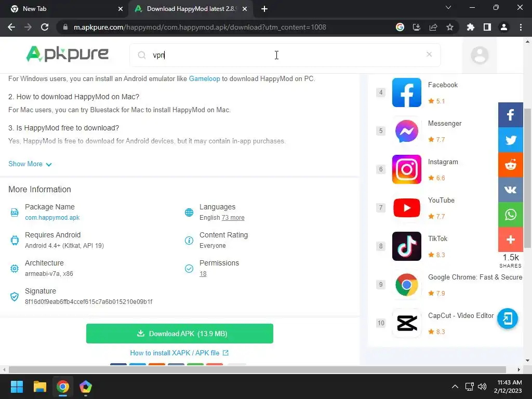
Task: View 73 more languages
Action: pos(233,218)
